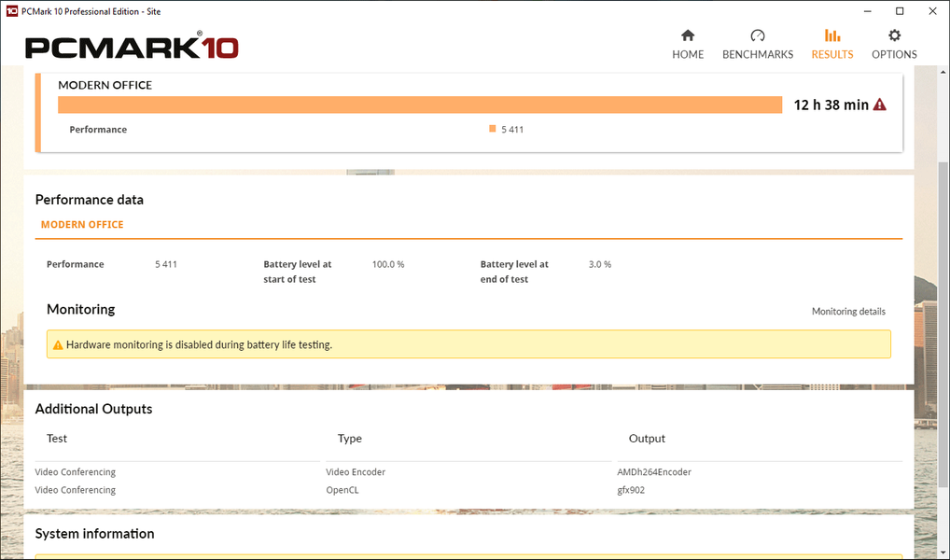Close the PCMark 10 window
The width and height of the screenshot is (950, 560).
click(932, 11)
